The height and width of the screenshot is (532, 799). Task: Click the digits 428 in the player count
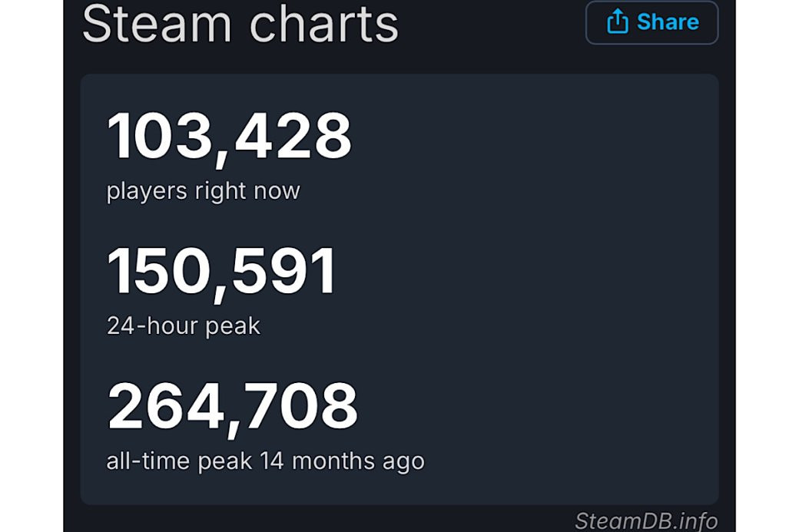(x=293, y=137)
